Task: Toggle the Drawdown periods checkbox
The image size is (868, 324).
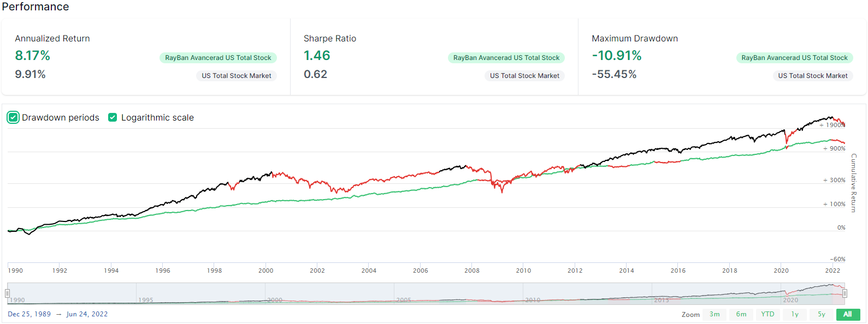Action: click(13, 117)
